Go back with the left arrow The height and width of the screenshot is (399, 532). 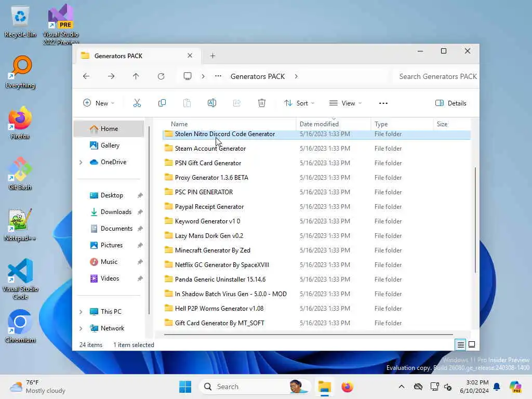pos(86,76)
